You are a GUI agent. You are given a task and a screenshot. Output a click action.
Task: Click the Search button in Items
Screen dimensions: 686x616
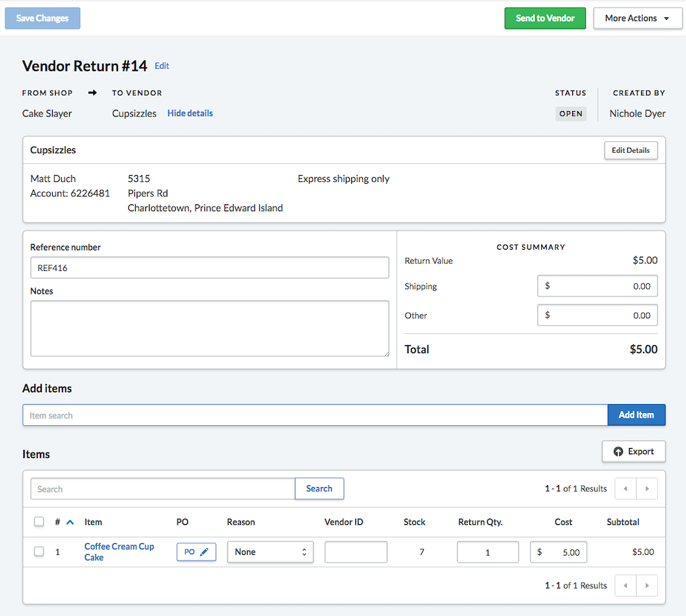pos(320,488)
